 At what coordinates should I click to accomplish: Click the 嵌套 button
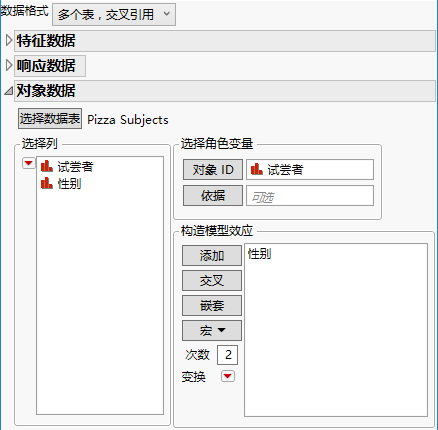(212, 305)
